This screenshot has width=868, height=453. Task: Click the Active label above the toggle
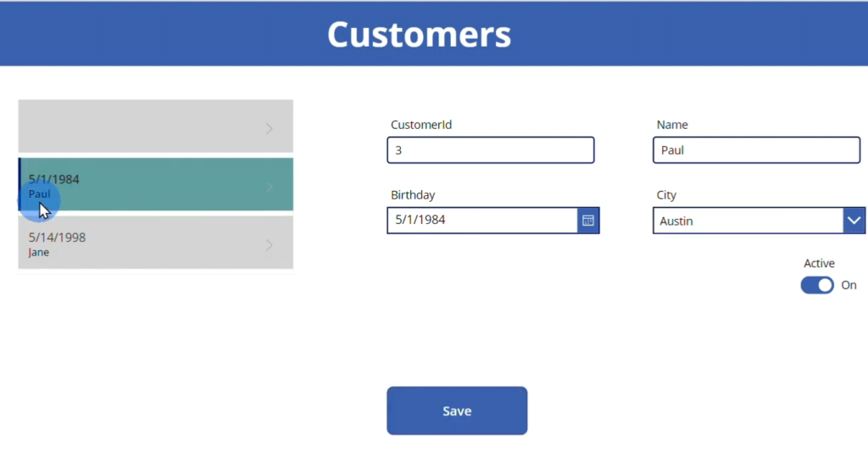(820, 264)
